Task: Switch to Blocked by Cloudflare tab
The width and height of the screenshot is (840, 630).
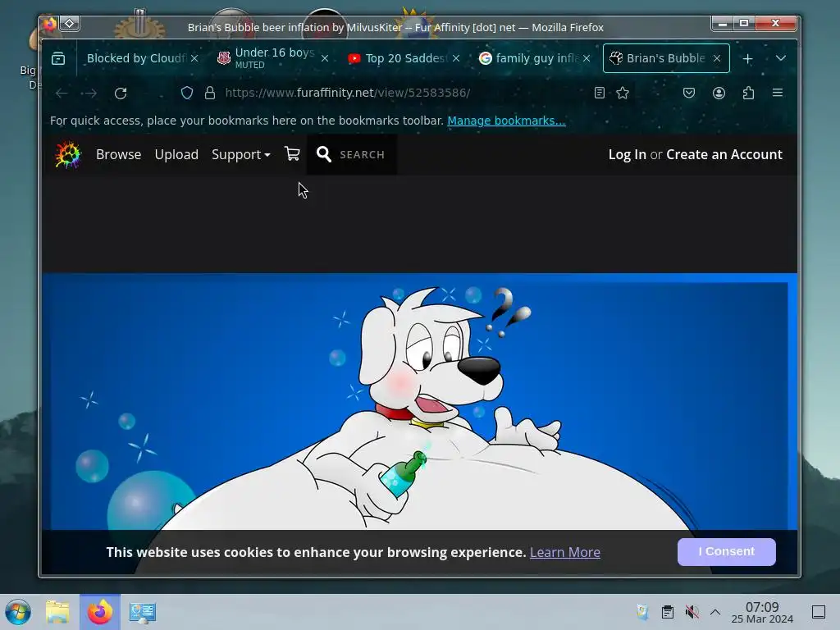Action: 137,58
